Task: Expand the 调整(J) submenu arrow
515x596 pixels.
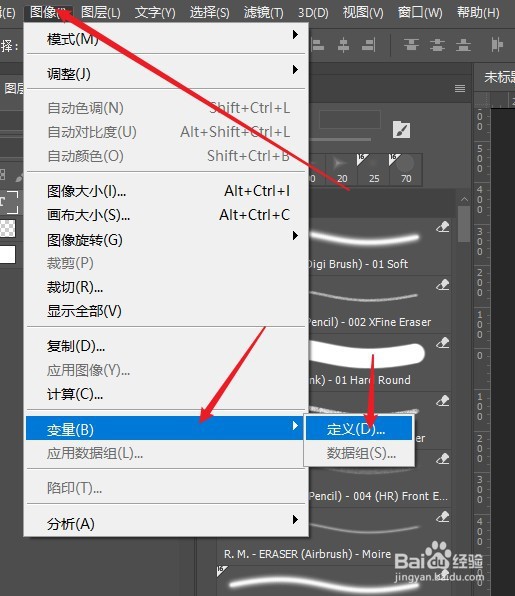Action: pos(295,70)
